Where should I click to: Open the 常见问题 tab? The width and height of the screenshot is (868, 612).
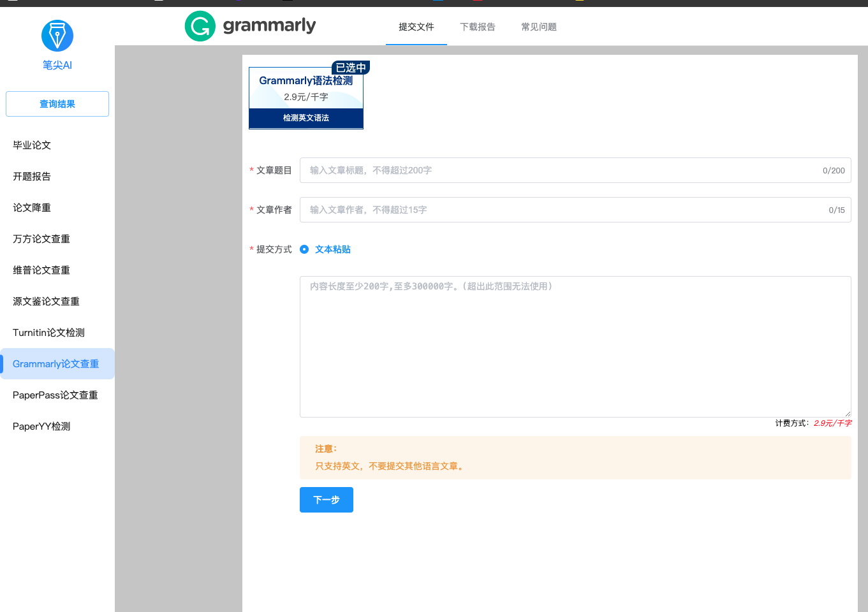539,27
